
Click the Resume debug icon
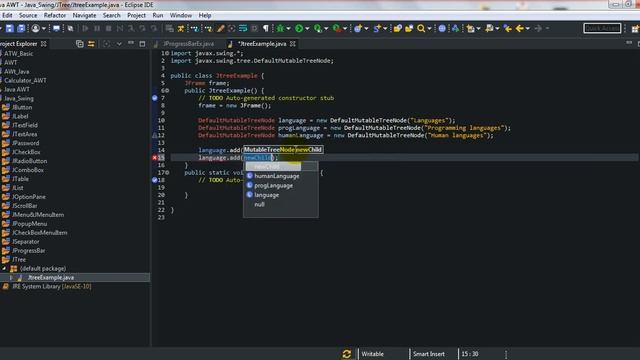(x=85, y=28)
